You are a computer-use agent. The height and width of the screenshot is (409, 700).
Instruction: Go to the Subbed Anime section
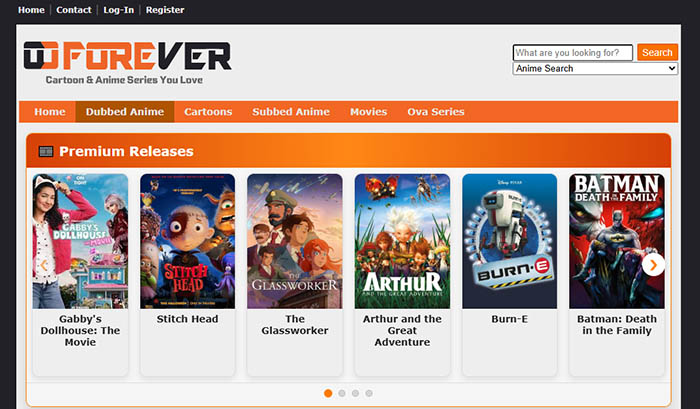(x=291, y=112)
